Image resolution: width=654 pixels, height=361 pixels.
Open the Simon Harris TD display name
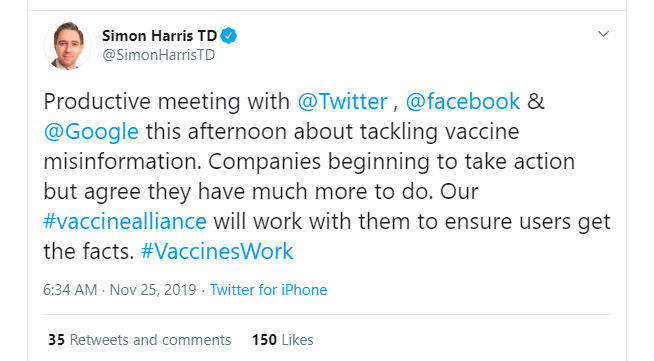(x=159, y=36)
